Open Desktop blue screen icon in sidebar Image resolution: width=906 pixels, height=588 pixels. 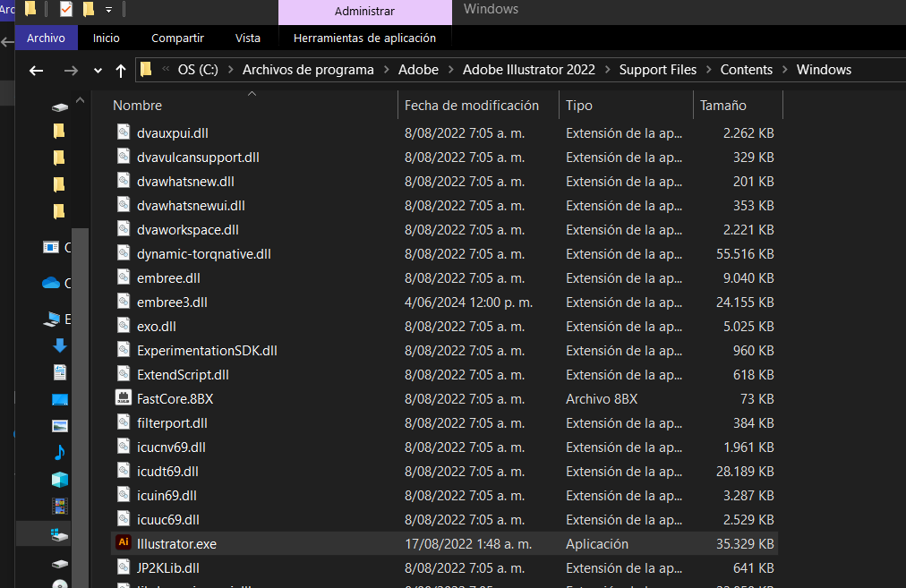[x=59, y=399]
